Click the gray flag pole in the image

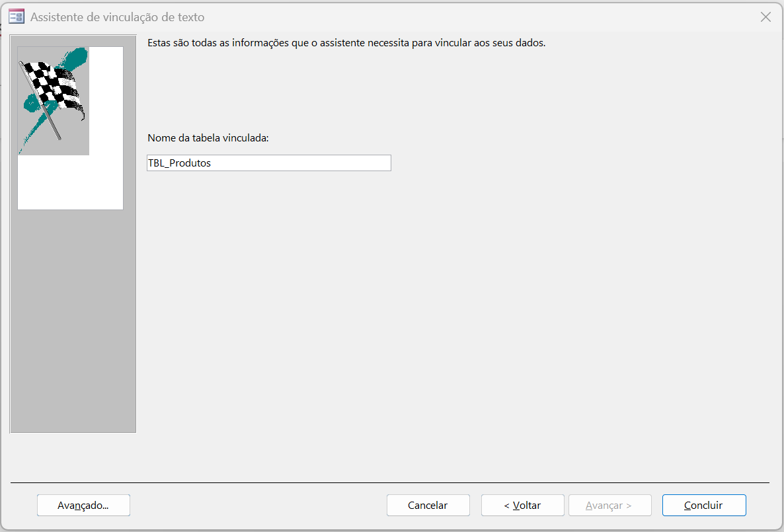(x=52, y=122)
